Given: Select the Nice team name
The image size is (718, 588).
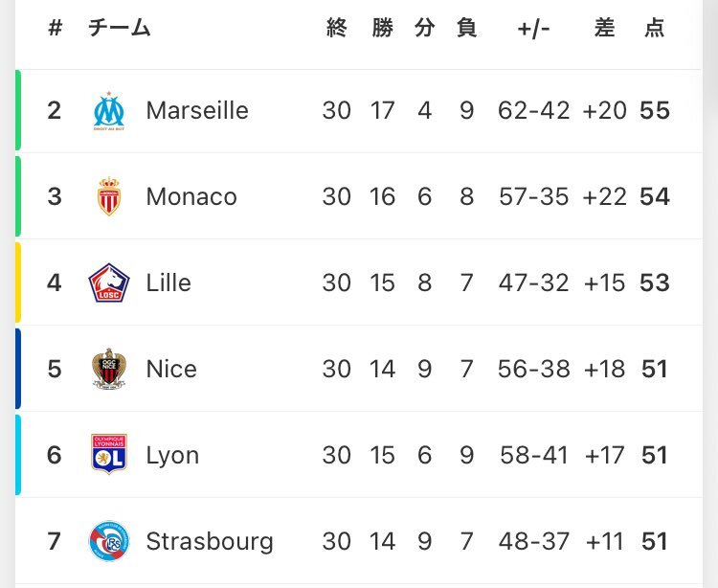Looking at the screenshot, I should point(171,369).
